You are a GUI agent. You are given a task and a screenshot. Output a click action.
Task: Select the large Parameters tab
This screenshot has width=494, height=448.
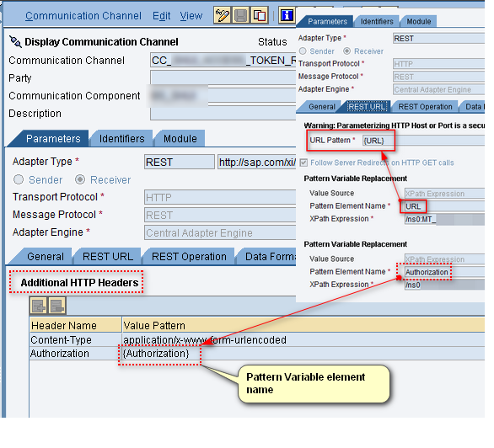53,139
